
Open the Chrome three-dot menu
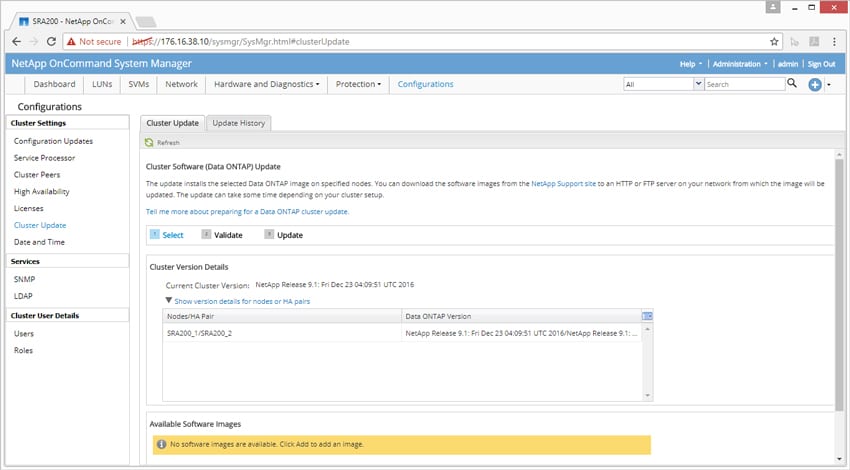(834, 42)
